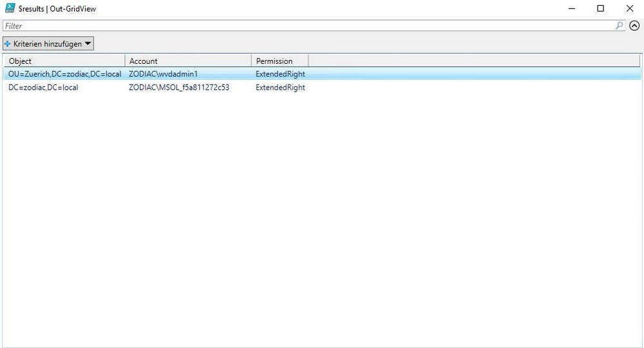The image size is (644, 348).
Task: Click the magnifier search icon in filter box
Action: click(x=619, y=25)
